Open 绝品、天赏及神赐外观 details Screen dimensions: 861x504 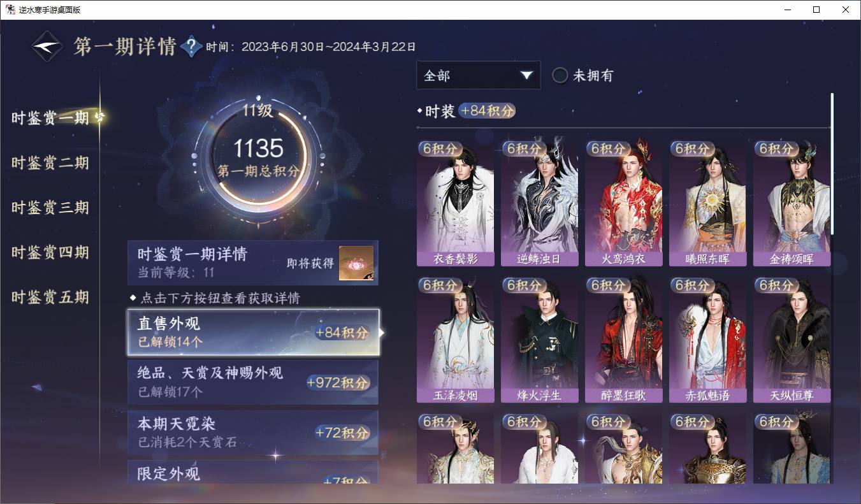pos(253,382)
